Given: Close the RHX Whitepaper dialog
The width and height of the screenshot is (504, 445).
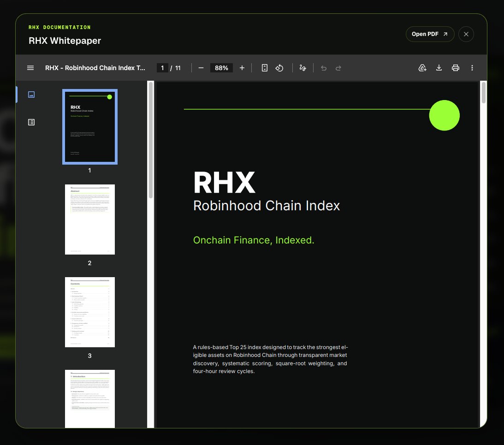Looking at the screenshot, I should [x=466, y=34].
